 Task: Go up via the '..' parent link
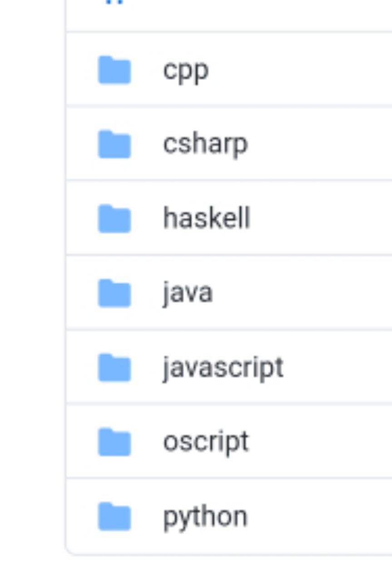pos(117,2)
